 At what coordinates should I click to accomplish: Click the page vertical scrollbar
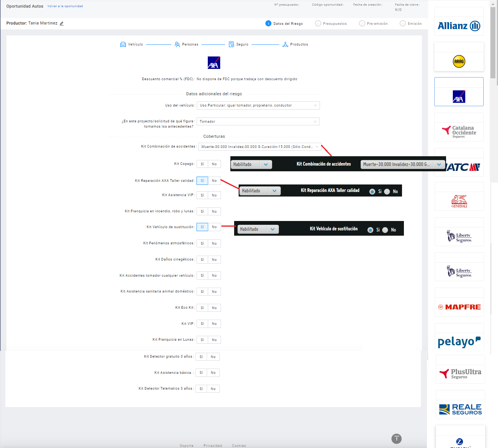(x=493, y=43)
